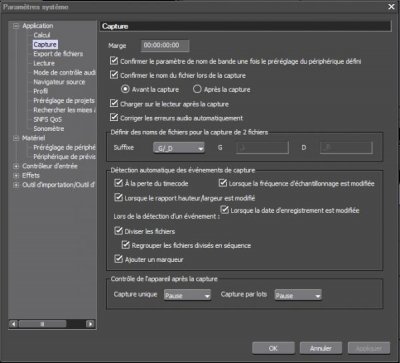Select Avant la capture radio button

[x=125, y=89]
